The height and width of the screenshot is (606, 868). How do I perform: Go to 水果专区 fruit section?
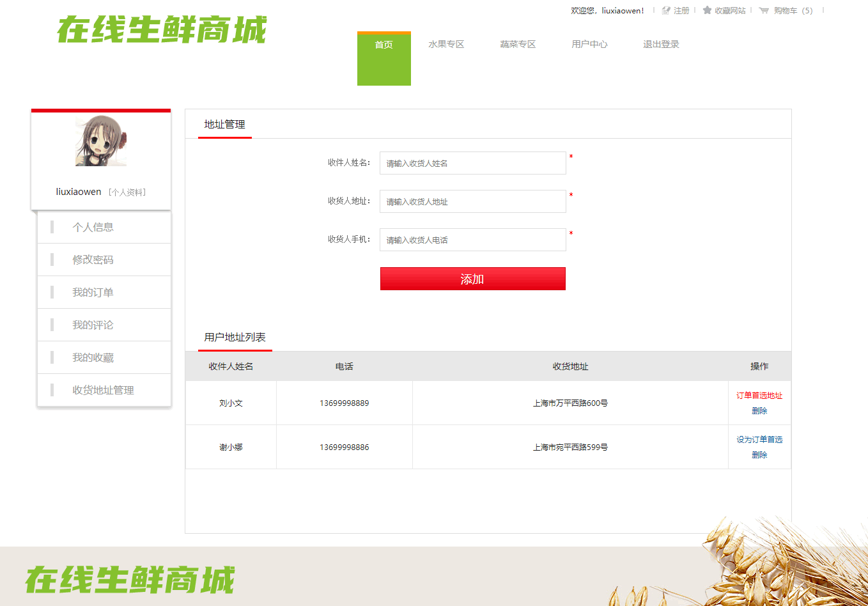446,44
